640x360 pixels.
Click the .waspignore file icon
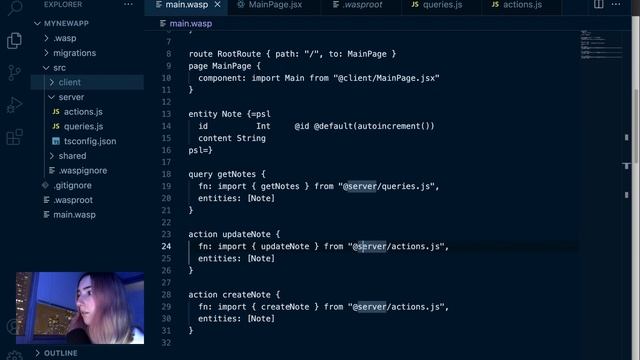(x=52, y=170)
